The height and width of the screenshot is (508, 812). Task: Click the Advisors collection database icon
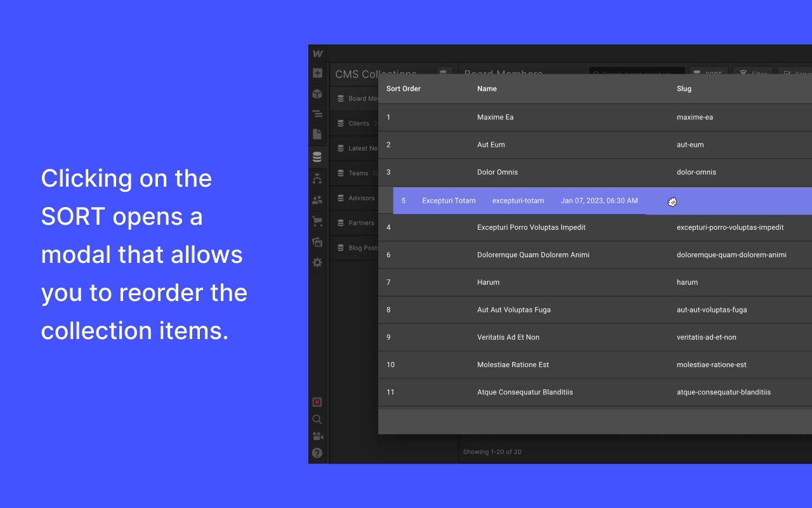tap(341, 198)
